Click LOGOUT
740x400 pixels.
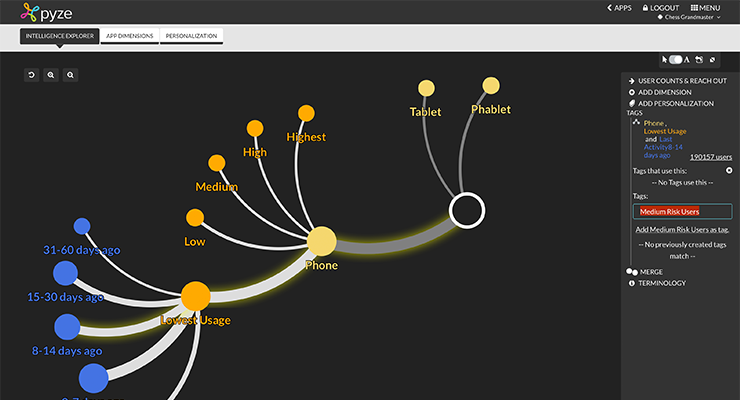[661, 8]
